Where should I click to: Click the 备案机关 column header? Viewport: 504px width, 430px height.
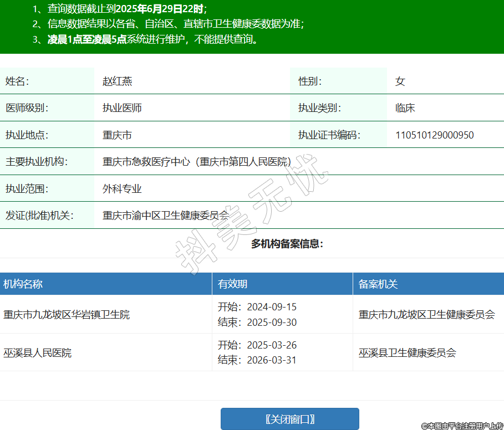378,284
